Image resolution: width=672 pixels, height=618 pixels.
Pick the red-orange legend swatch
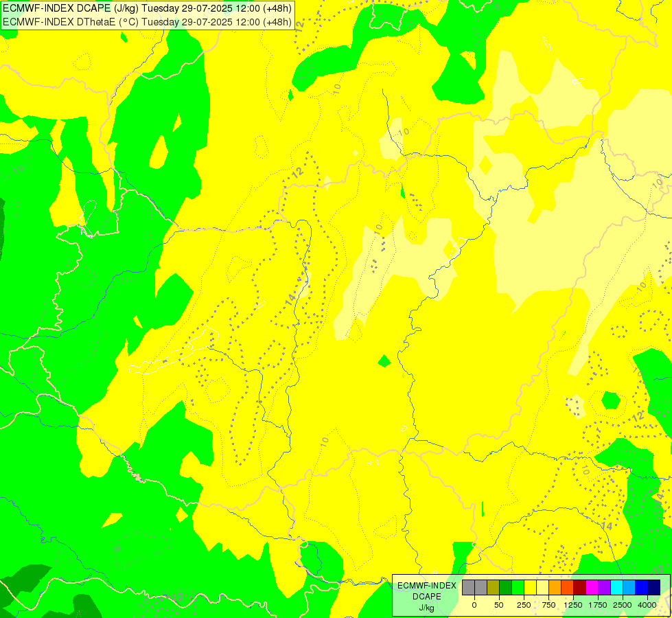568,588
